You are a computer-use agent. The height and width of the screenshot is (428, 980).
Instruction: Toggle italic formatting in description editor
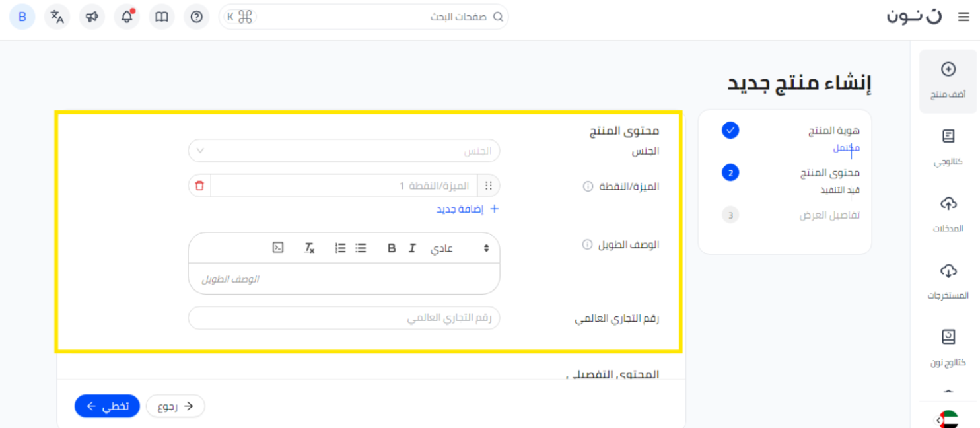pyautogui.click(x=412, y=248)
